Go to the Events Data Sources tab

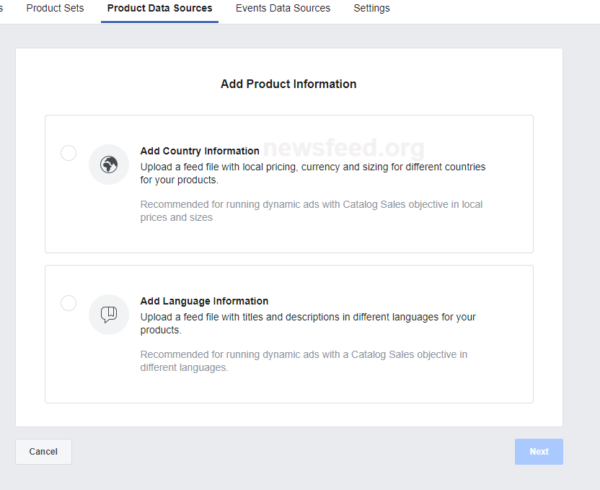pyautogui.click(x=285, y=8)
